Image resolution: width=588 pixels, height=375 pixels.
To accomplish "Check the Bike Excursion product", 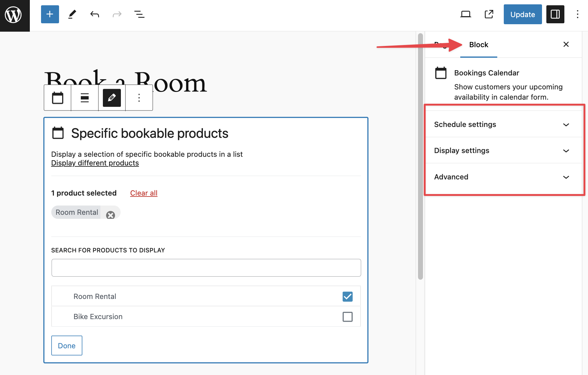I will coord(347,317).
